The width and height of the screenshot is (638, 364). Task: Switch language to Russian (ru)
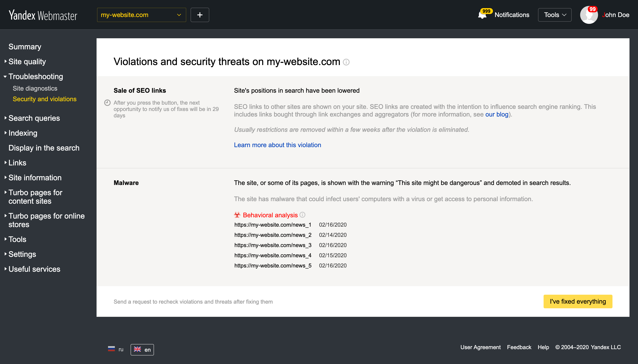pos(116,350)
